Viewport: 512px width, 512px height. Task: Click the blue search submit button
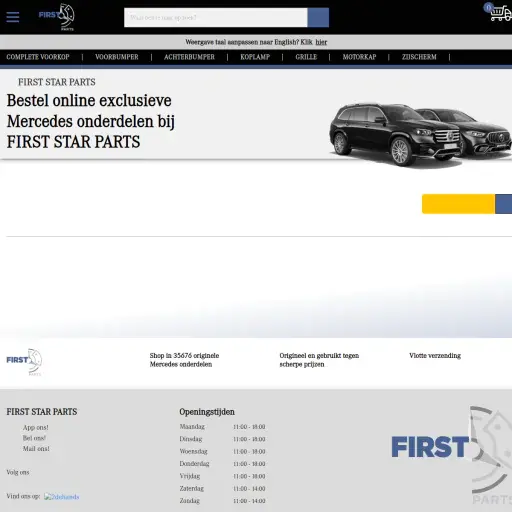point(318,17)
